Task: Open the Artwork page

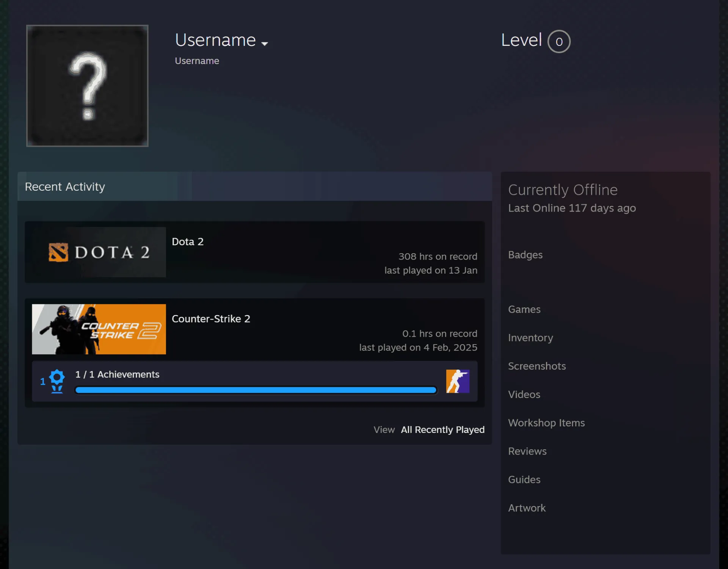Action: coord(527,508)
